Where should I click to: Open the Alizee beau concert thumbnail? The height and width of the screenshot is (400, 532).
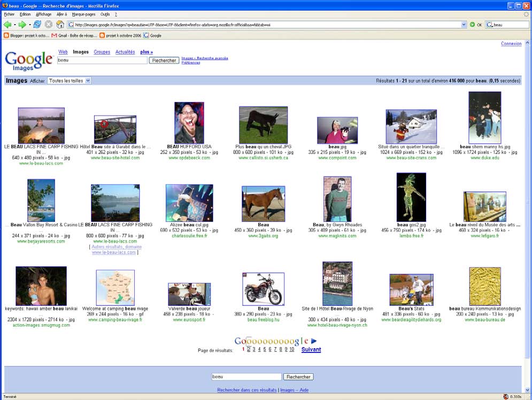click(x=189, y=203)
